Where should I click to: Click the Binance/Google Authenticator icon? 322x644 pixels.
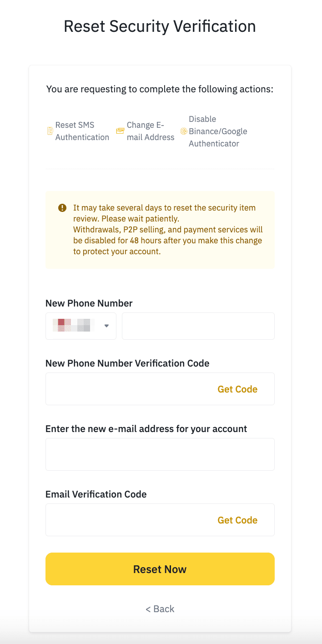184,131
